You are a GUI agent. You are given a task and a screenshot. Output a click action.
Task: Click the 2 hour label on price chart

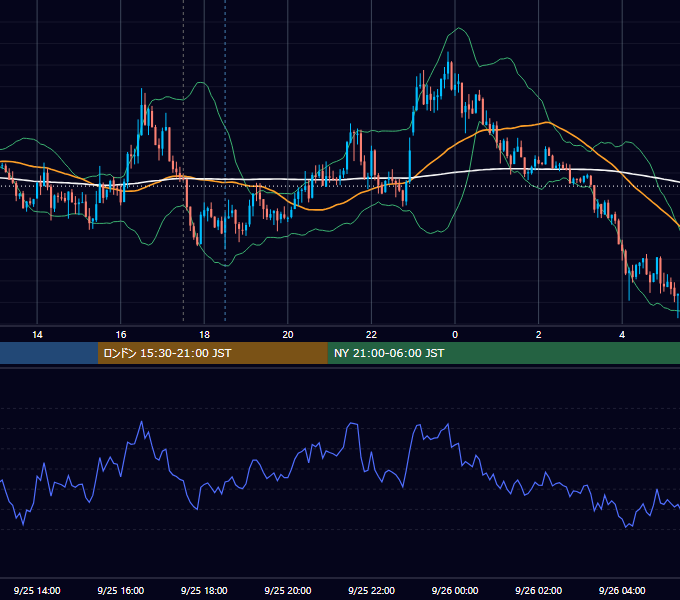(x=539, y=335)
